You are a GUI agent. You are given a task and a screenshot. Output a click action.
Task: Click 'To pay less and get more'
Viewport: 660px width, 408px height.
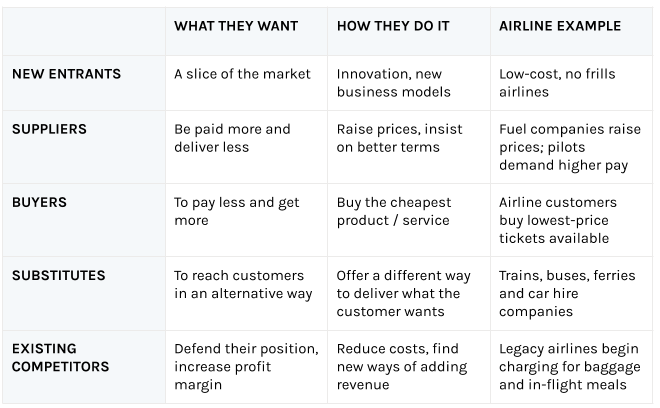pos(236,211)
